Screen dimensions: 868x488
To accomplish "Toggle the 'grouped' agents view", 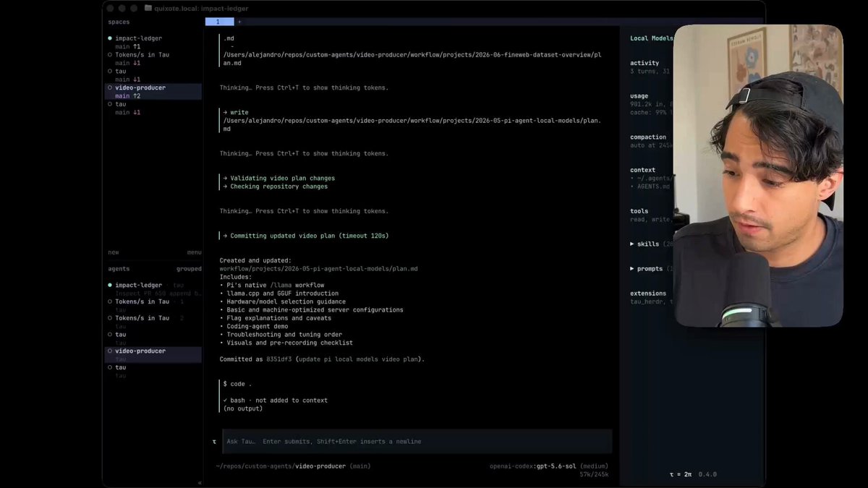I will click(x=190, y=269).
